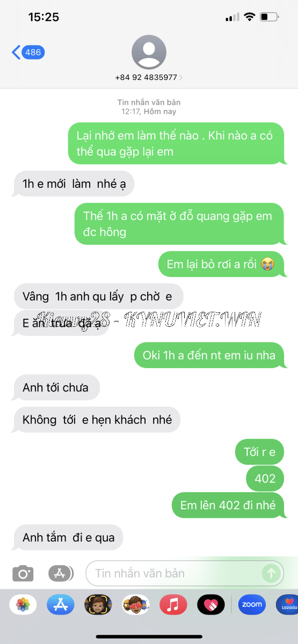This screenshot has height=644, width=298.
Task: Open the Photos app in app strip
Action: coord(23,605)
